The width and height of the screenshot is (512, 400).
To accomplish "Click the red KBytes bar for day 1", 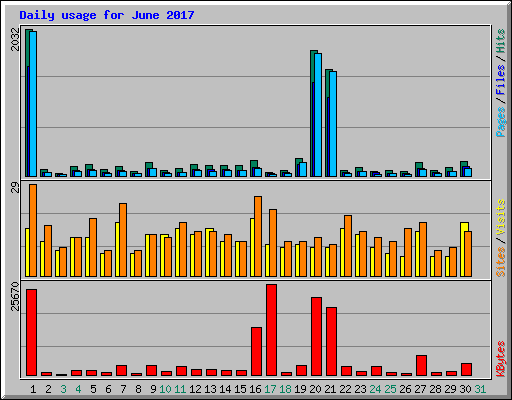I will 32,333.
